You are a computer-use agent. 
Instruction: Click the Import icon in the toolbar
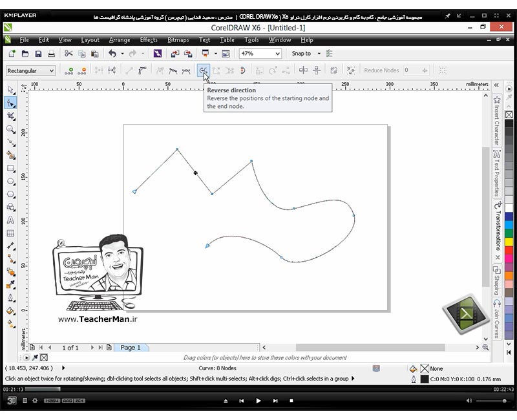(174, 54)
